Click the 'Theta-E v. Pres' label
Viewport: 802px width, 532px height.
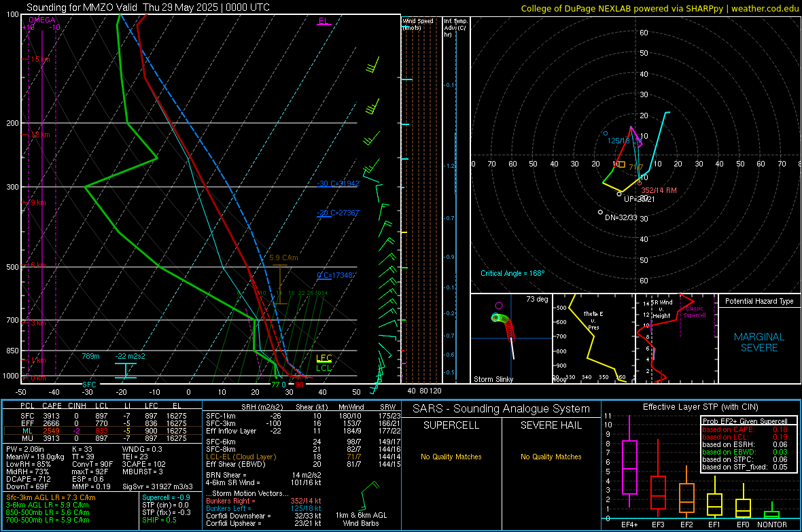pyautogui.click(x=593, y=320)
